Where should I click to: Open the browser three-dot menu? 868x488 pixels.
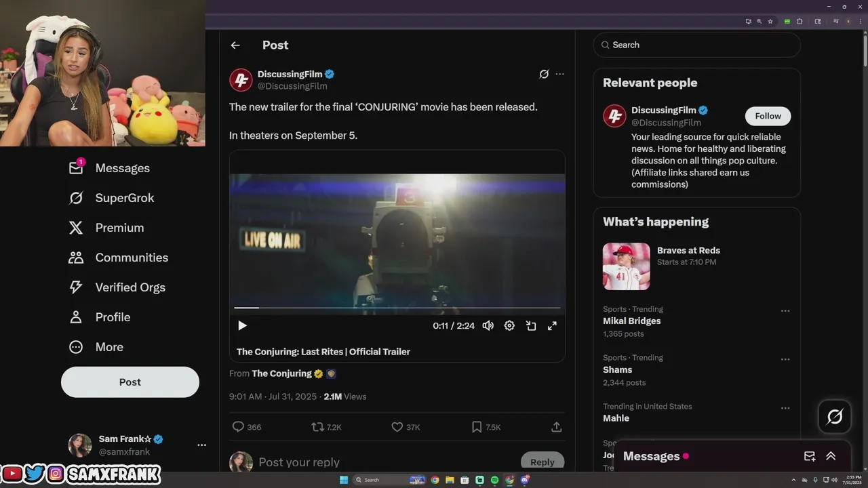point(861,21)
